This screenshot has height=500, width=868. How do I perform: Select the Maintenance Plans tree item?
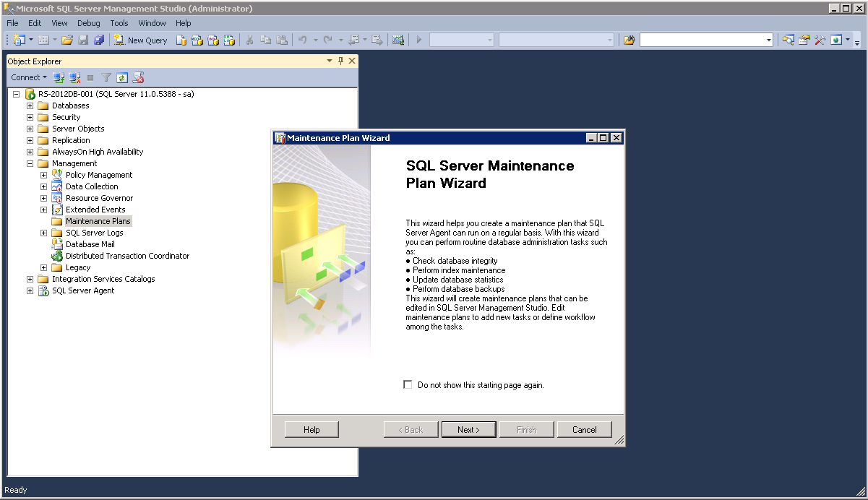coord(98,221)
